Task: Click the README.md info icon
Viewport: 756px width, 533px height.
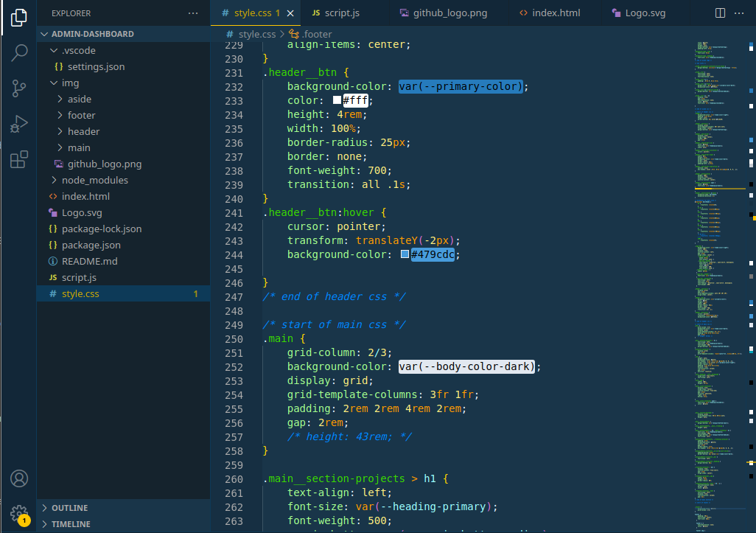Action: [x=53, y=262]
